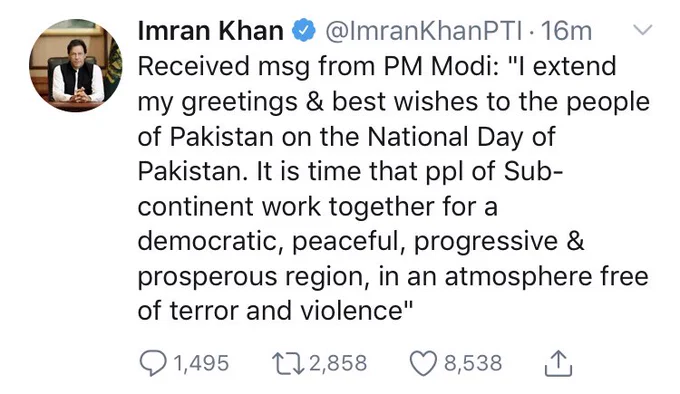Viewport: 680px width, 394px height.
Task: Click the phrase 'National Day of' in tweet
Action: click(461, 137)
